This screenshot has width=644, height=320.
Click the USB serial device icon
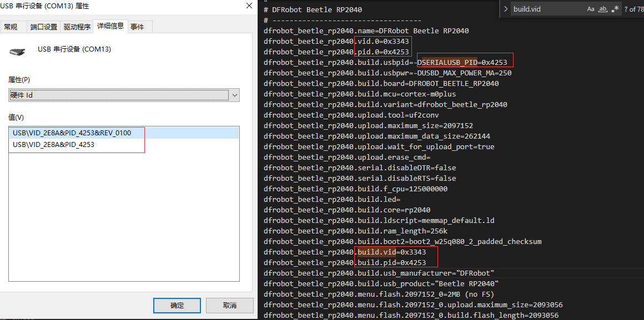17,52
